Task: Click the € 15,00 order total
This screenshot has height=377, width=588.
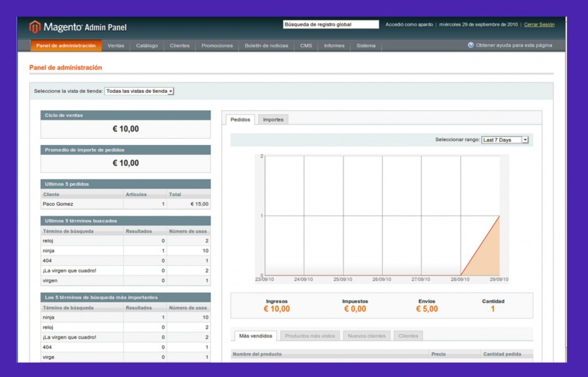Action: (x=199, y=204)
